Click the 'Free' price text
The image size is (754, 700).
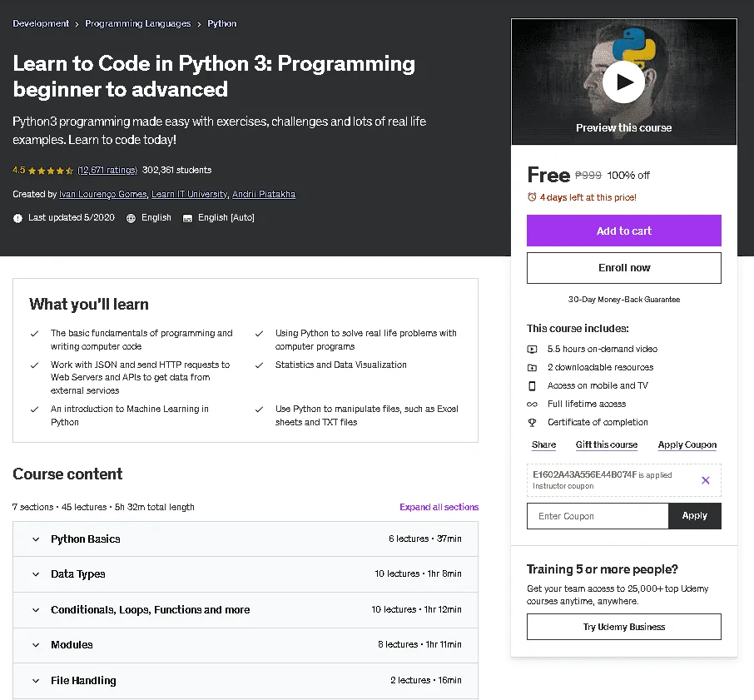(x=548, y=175)
